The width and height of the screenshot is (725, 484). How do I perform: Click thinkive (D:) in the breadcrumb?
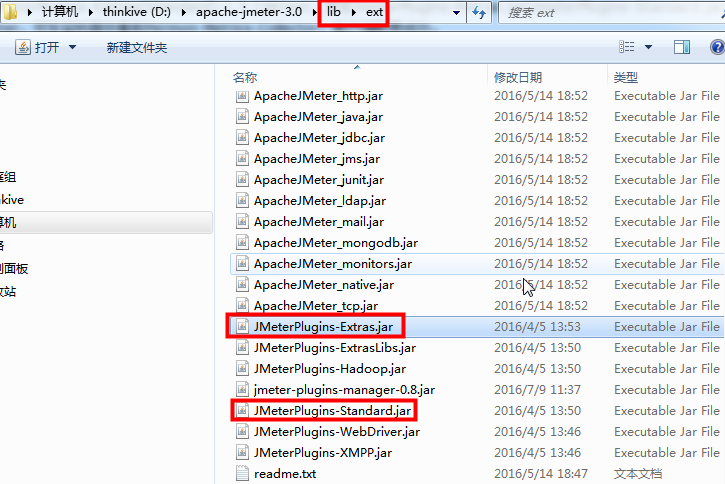pos(137,12)
